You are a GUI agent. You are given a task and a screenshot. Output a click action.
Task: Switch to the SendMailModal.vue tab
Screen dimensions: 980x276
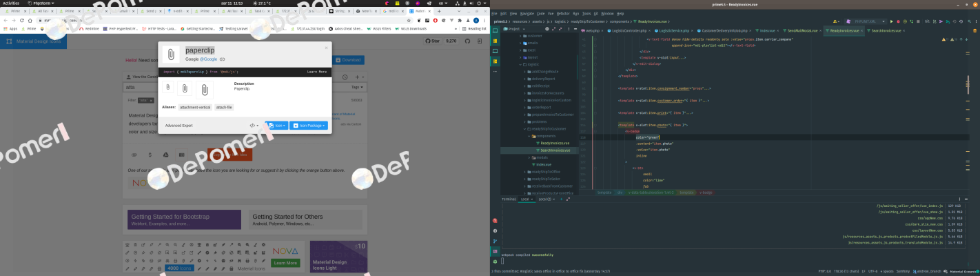click(x=801, y=31)
